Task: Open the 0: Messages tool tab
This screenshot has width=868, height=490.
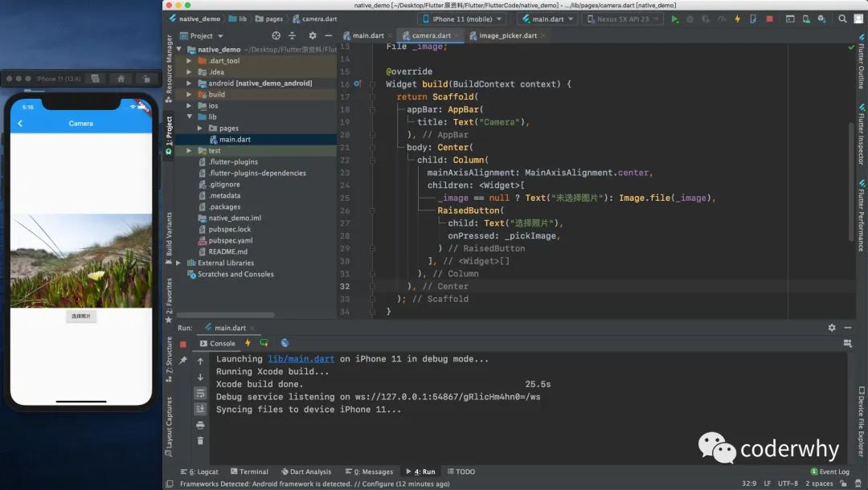Action: [369, 472]
